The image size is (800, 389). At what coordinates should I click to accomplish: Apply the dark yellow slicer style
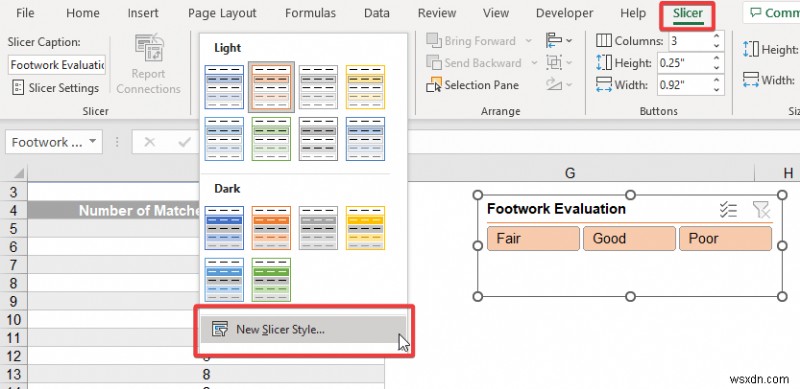(x=365, y=228)
